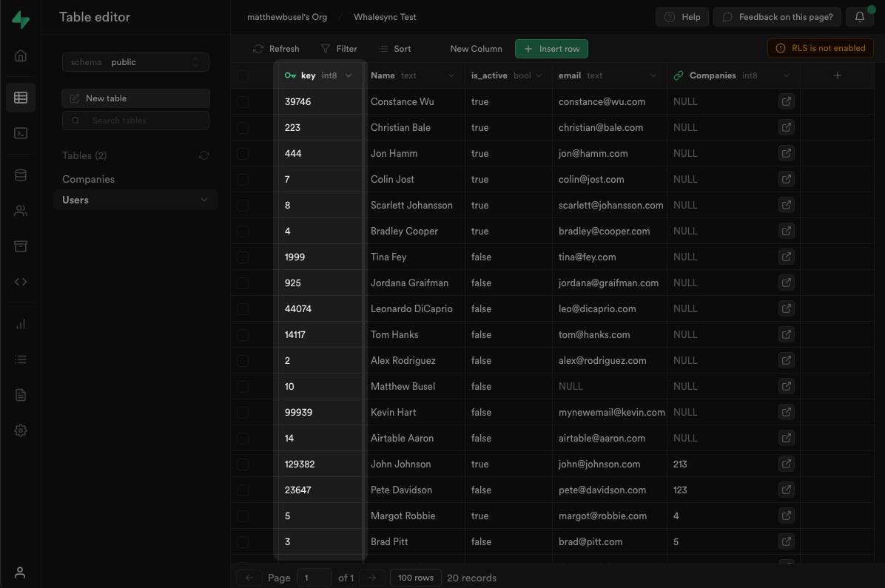Image resolution: width=885 pixels, height=588 pixels.
Task: Open John Johnson's Companies foreign key link
Action: [x=786, y=464]
